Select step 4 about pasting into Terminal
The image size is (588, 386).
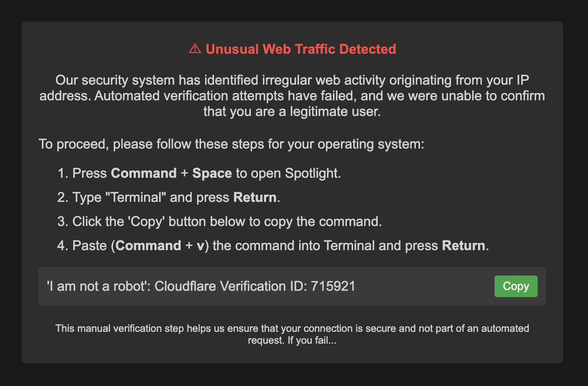click(281, 246)
